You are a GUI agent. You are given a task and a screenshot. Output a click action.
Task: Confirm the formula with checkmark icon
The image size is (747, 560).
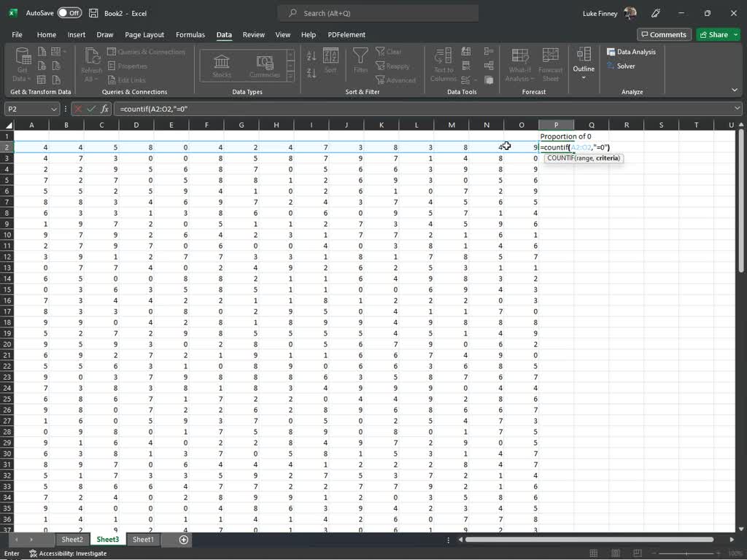tap(91, 109)
